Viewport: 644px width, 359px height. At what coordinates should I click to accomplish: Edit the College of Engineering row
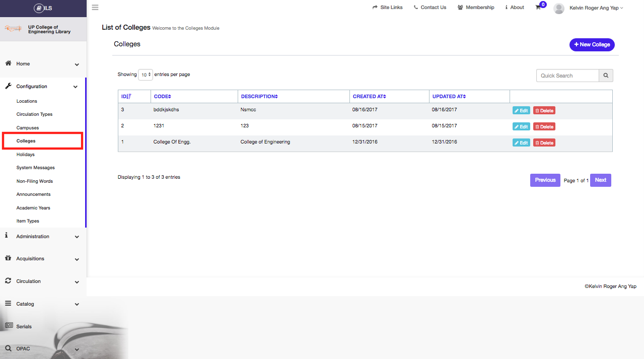(521, 143)
